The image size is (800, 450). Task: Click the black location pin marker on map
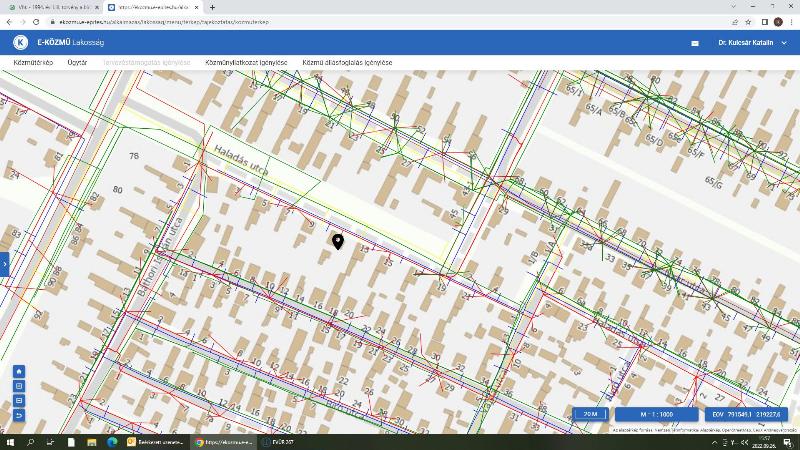tap(338, 241)
